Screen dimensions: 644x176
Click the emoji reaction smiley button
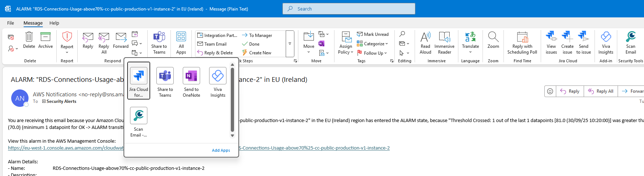(550, 91)
